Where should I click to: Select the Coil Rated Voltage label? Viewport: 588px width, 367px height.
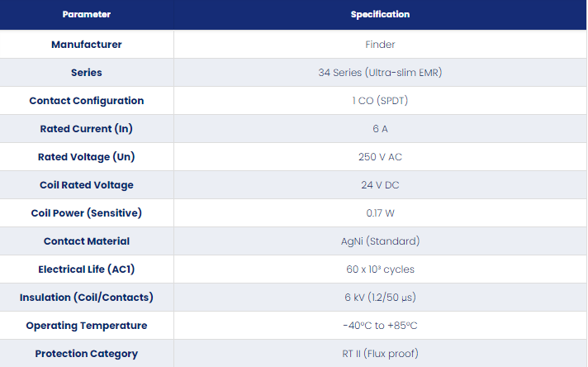pos(87,185)
